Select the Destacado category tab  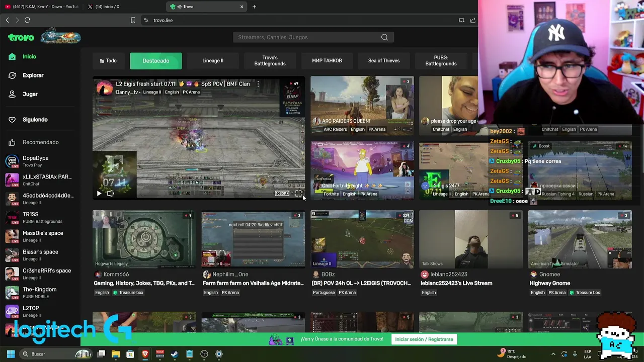(x=156, y=61)
